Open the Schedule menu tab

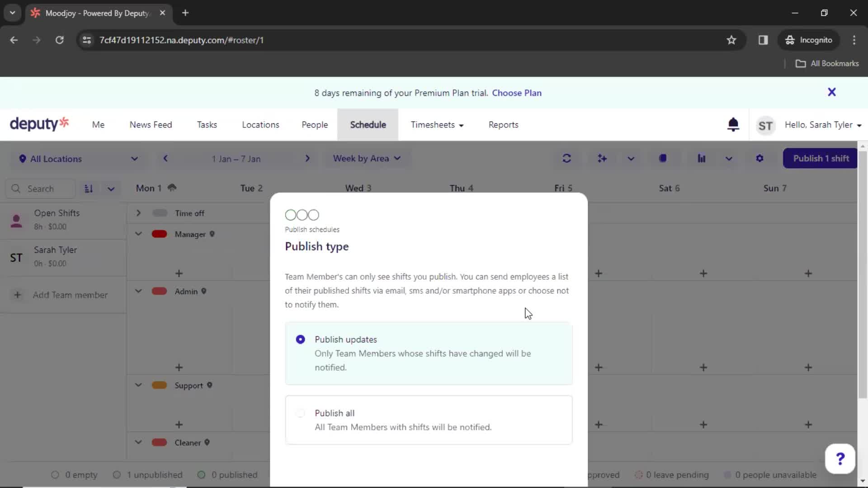[367, 125]
